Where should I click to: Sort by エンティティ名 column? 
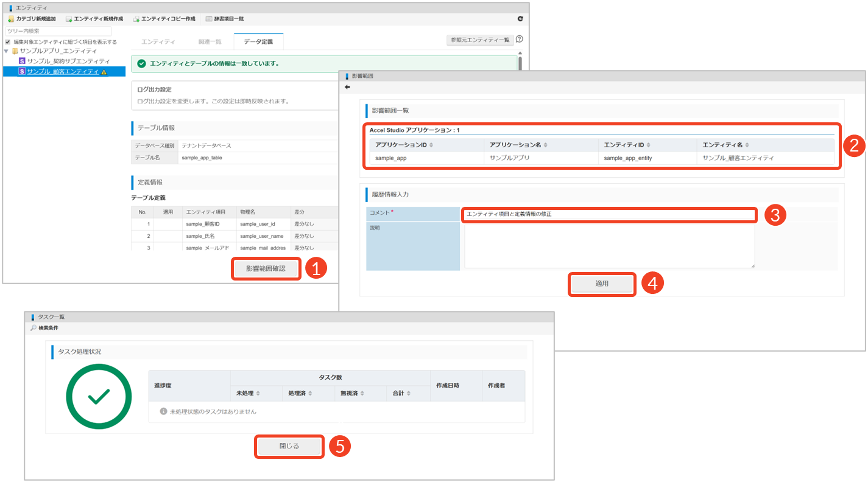coord(747,145)
